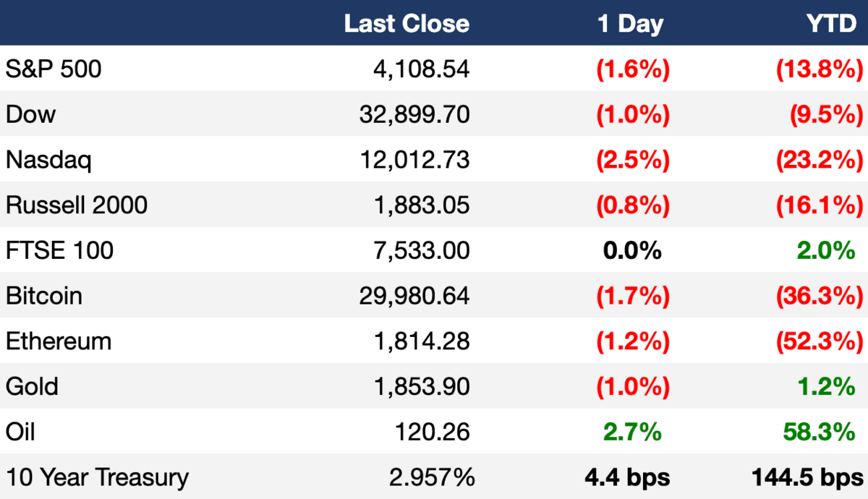Select Treasury YTD value 144.5 bps

point(809,477)
